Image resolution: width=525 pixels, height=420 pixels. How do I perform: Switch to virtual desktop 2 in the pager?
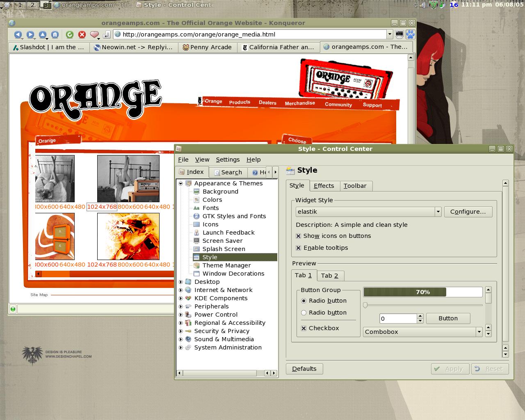[x=32, y=5]
